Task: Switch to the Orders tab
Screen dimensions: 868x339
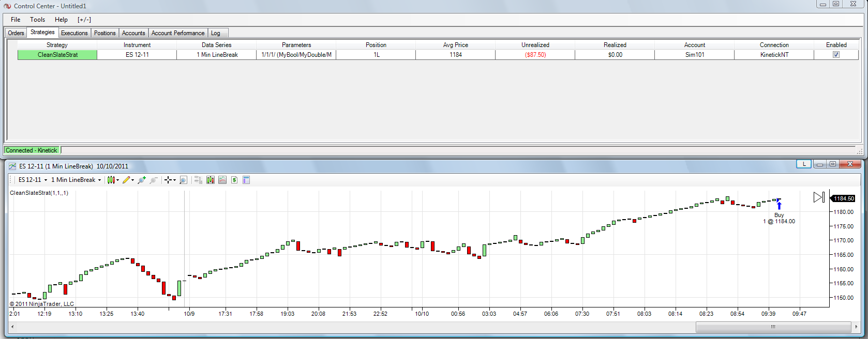Action: tap(16, 33)
